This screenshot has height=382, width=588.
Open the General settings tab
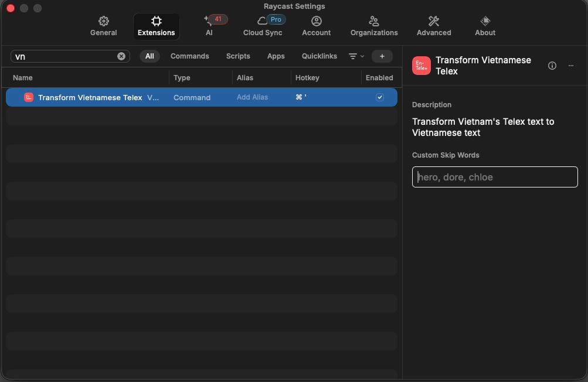click(x=104, y=26)
